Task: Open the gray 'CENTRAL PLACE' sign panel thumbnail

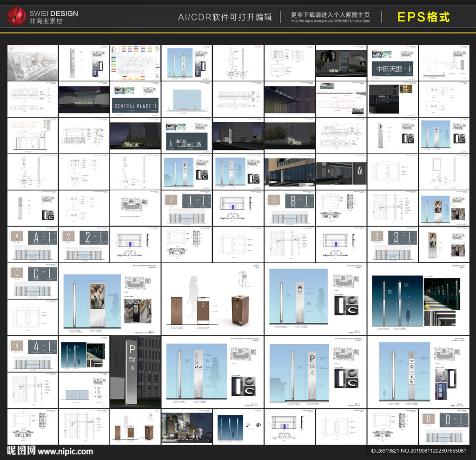Action: point(135,100)
